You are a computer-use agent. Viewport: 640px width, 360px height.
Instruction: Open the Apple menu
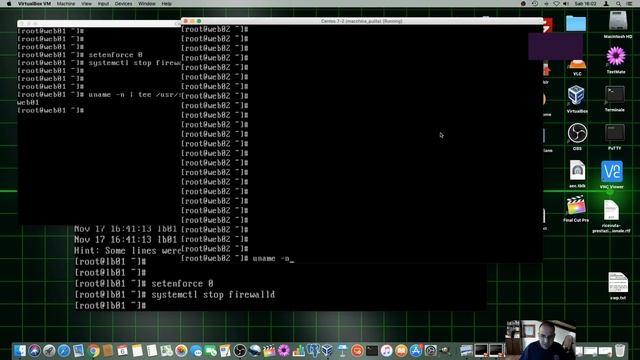9,4
